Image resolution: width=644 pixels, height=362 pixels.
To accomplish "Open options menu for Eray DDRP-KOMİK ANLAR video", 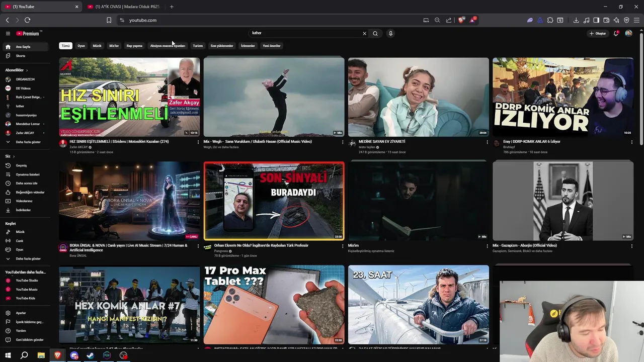I will [x=631, y=142].
